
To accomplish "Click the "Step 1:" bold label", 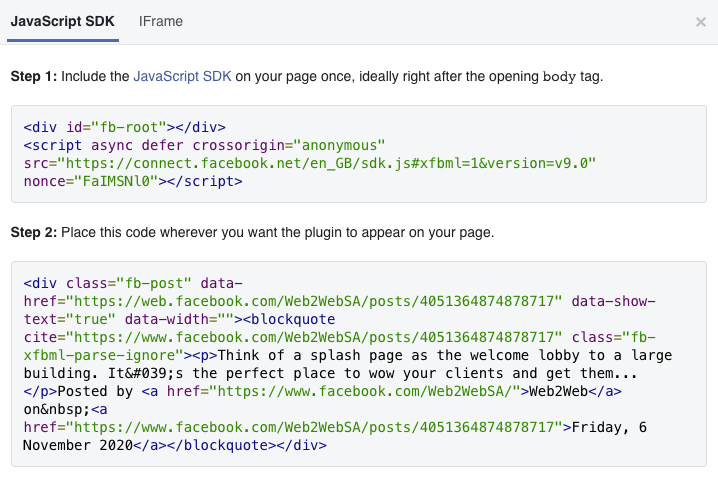I will tap(34, 76).
